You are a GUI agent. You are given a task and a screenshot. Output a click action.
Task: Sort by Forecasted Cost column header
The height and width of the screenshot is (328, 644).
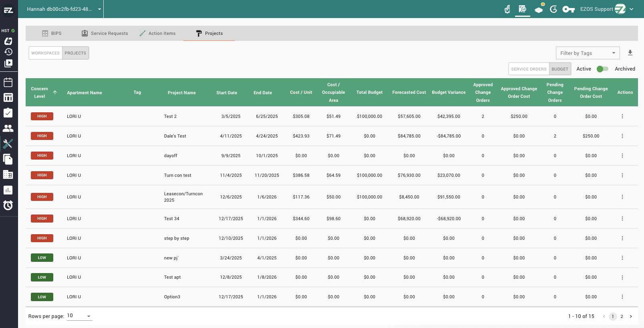pyautogui.click(x=409, y=92)
